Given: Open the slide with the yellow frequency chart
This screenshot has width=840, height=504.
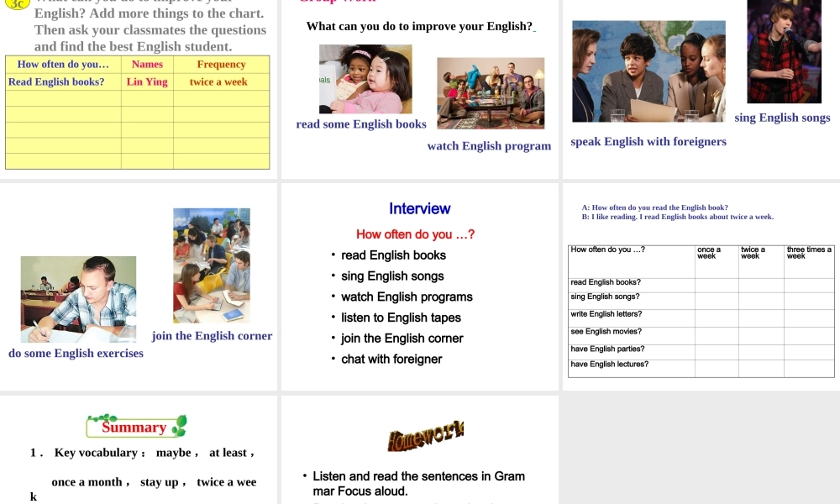Looking at the screenshot, I should [139, 89].
